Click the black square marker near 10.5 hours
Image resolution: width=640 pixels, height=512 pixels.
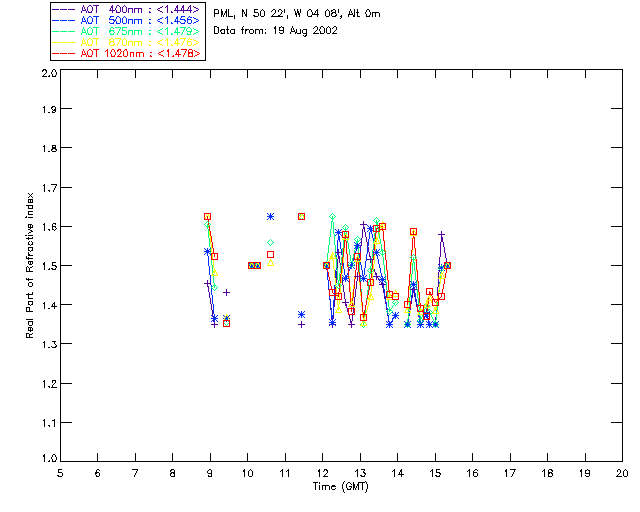coord(270,255)
